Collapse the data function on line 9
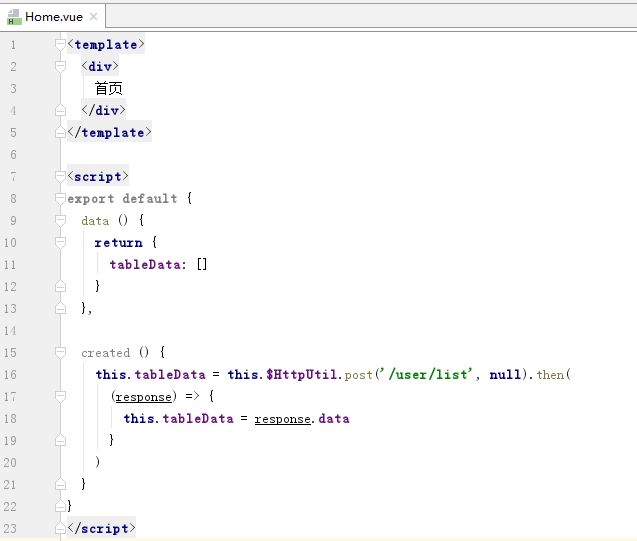Viewport: 637px width, 541px height. pos(60,220)
